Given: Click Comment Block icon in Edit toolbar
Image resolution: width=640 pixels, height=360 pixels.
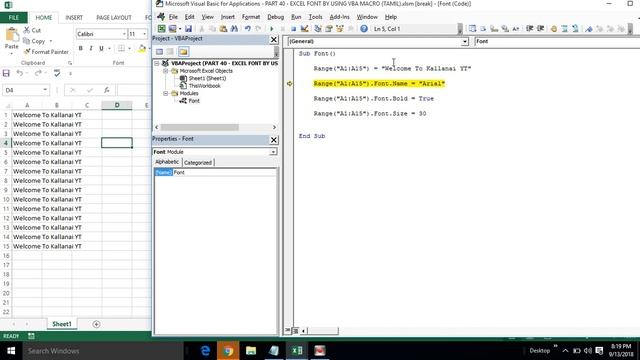Looking at the screenshot, I should tap(564, 29).
